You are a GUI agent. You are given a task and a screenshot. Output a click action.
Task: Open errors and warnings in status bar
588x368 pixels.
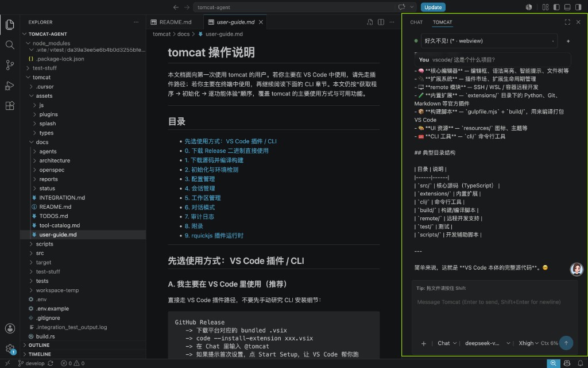(72, 363)
